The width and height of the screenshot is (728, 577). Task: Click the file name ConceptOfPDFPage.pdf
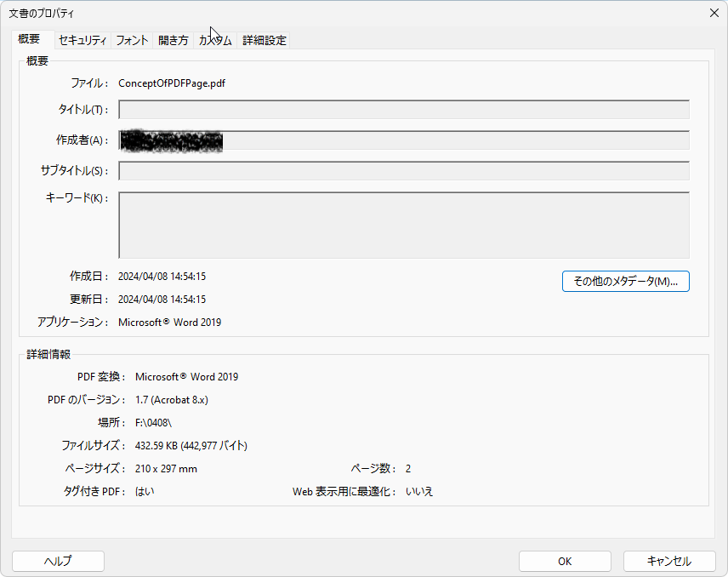[x=172, y=83]
